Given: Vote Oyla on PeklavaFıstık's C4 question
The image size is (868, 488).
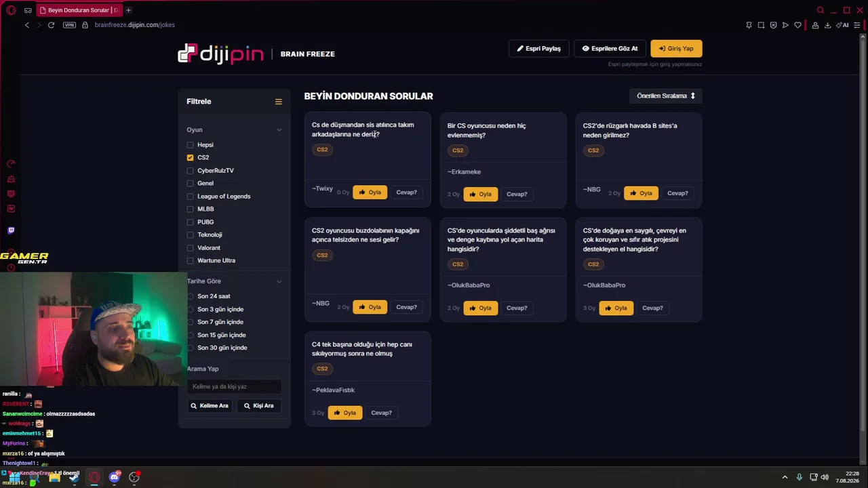Looking at the screenshot, I should click(x=345, y=413).
